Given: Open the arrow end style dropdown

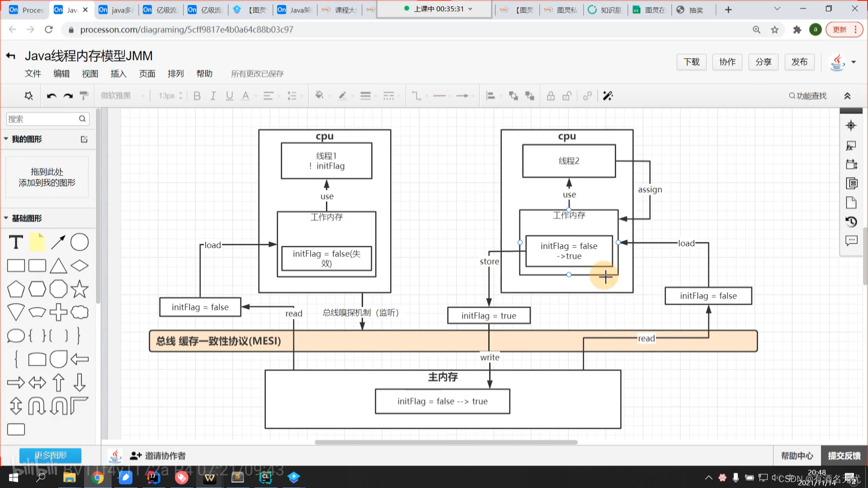Looking at the screenshot, I should click(x=462, y=96).
